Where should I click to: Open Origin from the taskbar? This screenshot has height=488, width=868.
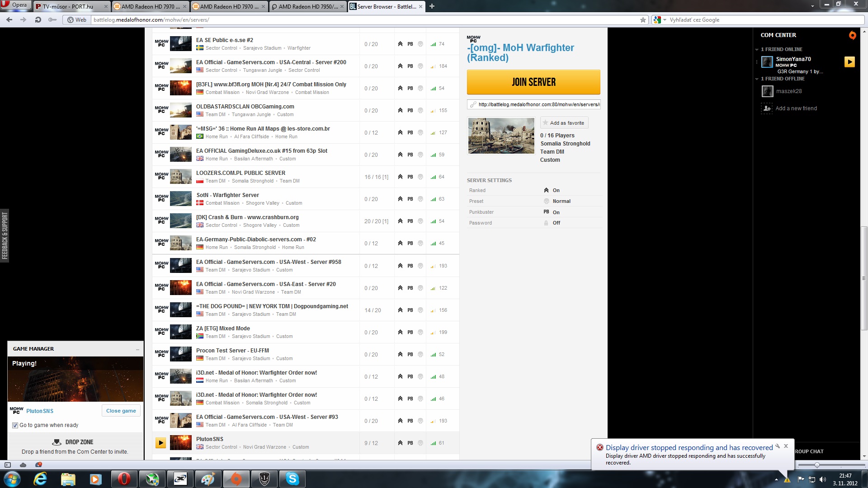236,479
